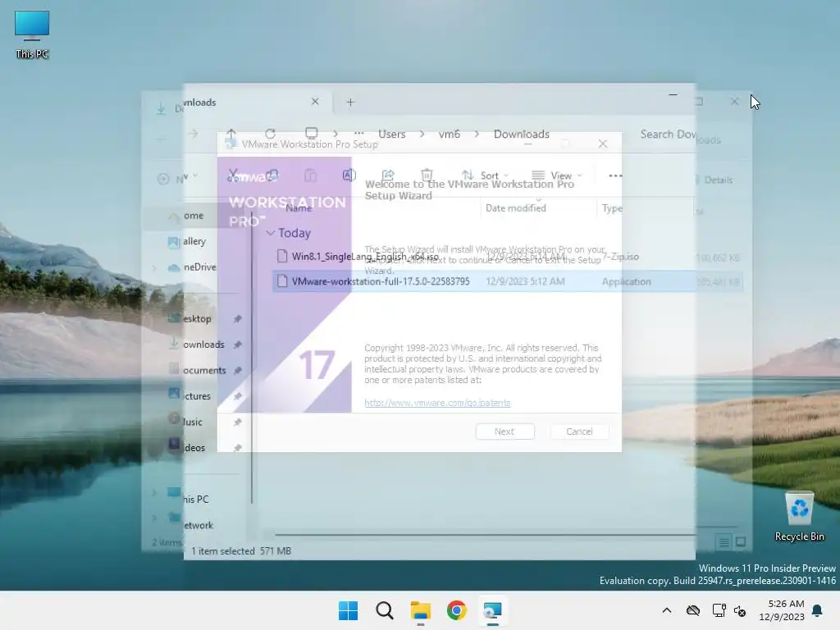This screenshot has width=840, height=630.
Task: Click the Cut icon in Explorer toolbar
Action: click(x=233, y=176)
